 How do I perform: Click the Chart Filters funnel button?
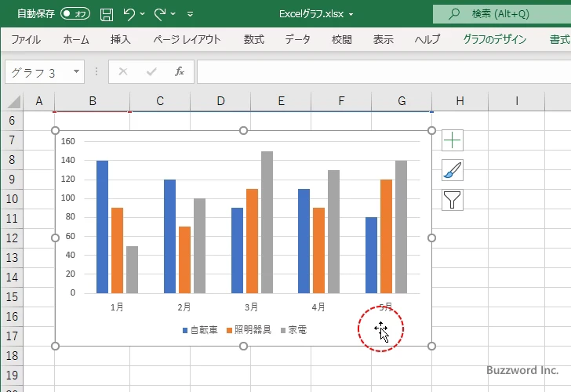tap(453, 200)
